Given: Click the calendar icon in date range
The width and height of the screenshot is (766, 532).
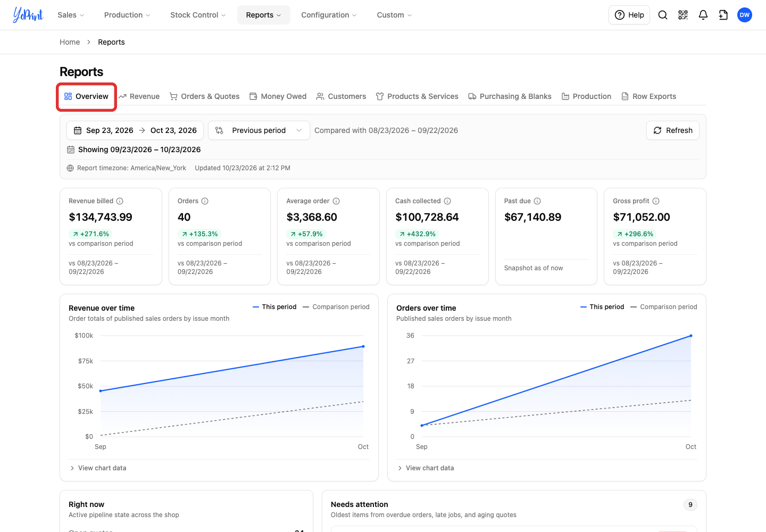Looking at the screenshot, I should 78,130.
